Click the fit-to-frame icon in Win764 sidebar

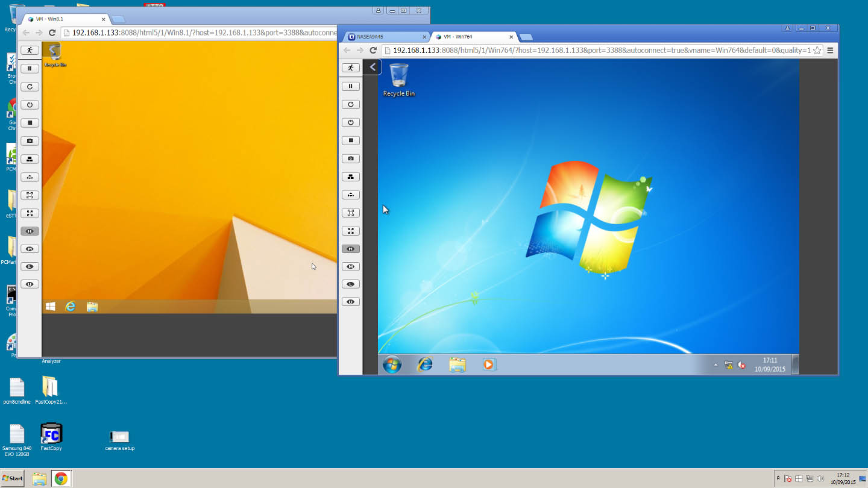point(350,213)
